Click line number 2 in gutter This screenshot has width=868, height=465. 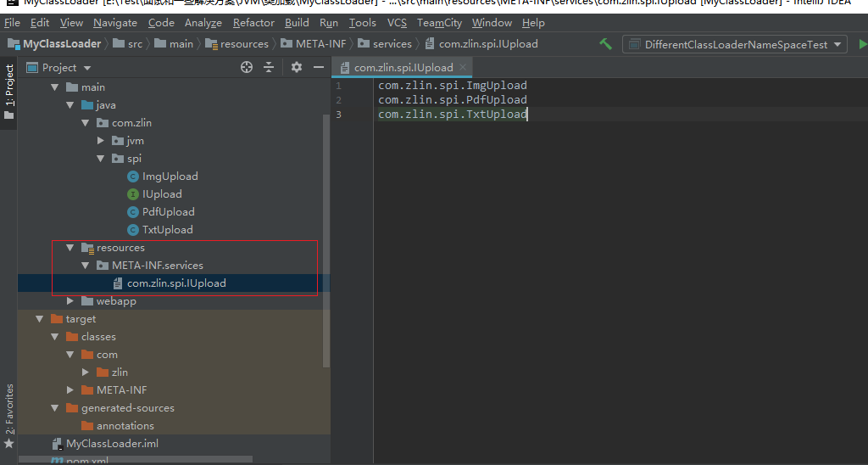tap(338, 100)
